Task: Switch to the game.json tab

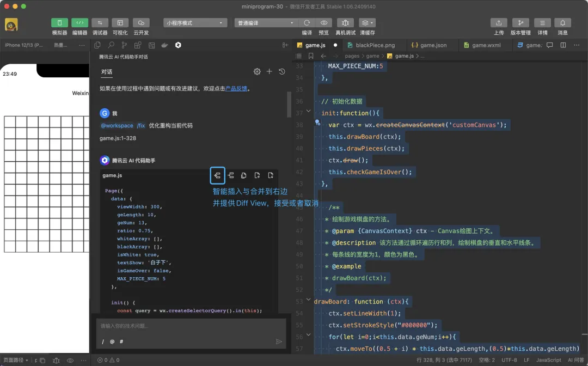Action: (433, 45)
